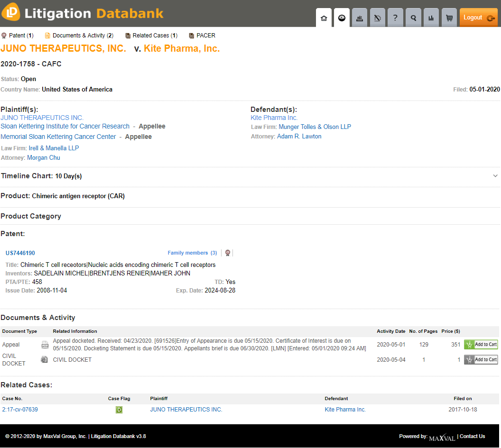
Task: Select the Appeal price 351
Action: point(455,345)
